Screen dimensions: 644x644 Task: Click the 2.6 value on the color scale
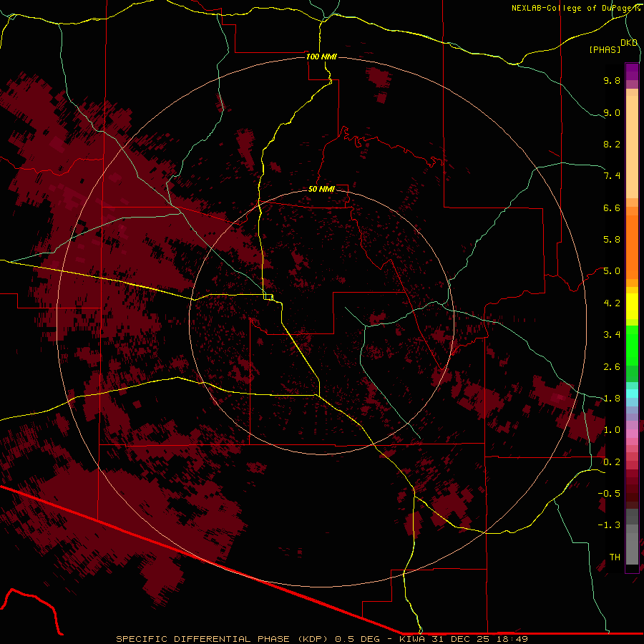(x=612, y=367)
